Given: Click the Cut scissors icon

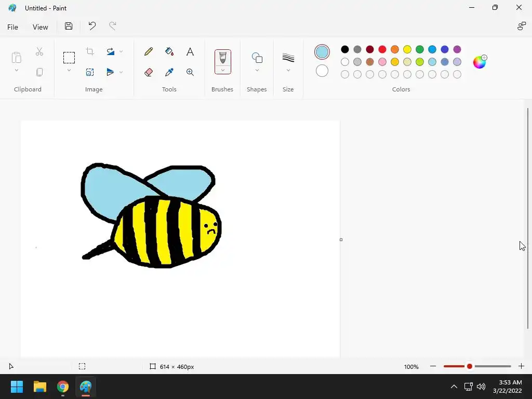Looking at the screenshot, I should coord(39,51).
